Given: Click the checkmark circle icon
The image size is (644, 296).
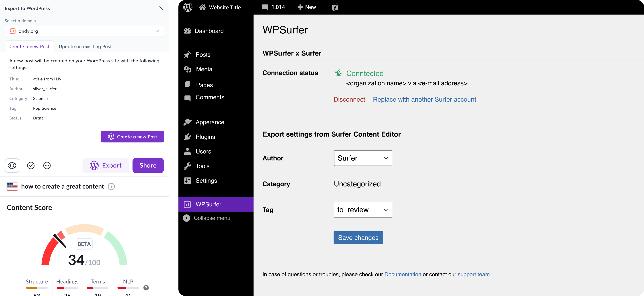Looking at the screenshot, I should [x=31, y=166].
